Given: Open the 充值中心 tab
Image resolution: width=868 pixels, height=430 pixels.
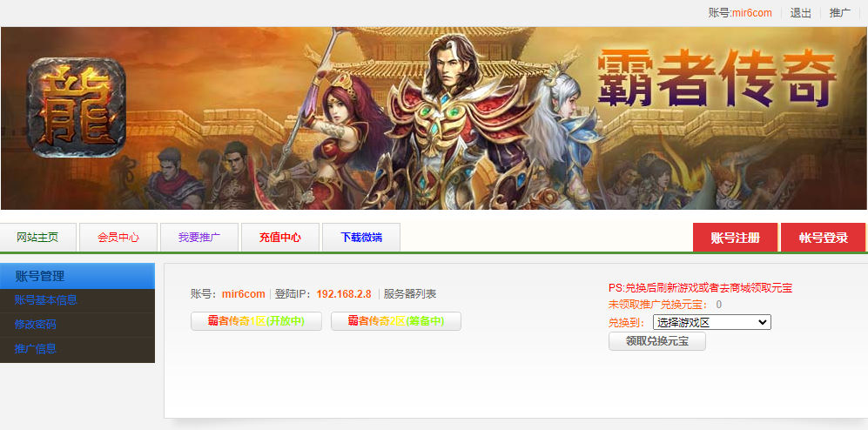Looking at the screenshot, I should click(280, 238).
